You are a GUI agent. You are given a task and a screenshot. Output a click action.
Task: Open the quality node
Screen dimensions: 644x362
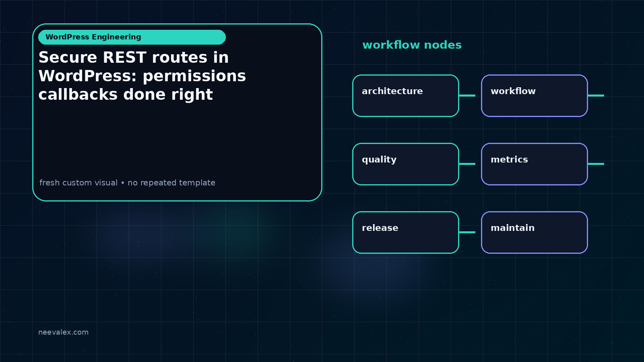pyautogui.click(x=406, y=164)
